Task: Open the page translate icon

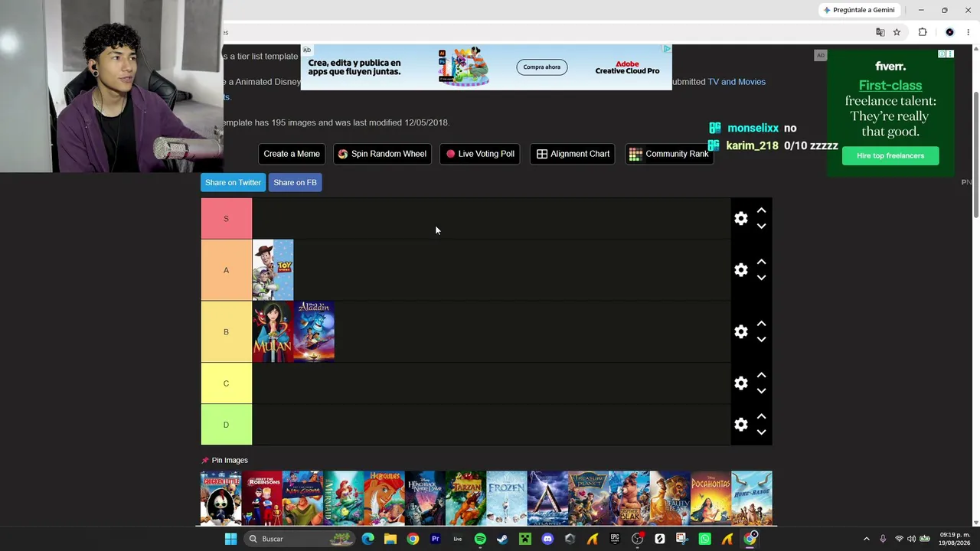Action: [880, 32]
